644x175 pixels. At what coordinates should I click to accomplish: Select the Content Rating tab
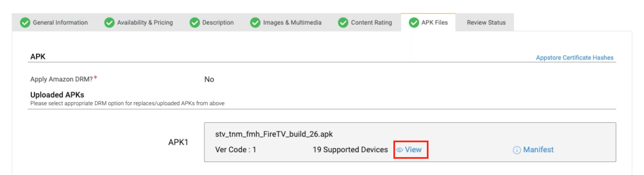coord(365,22)
